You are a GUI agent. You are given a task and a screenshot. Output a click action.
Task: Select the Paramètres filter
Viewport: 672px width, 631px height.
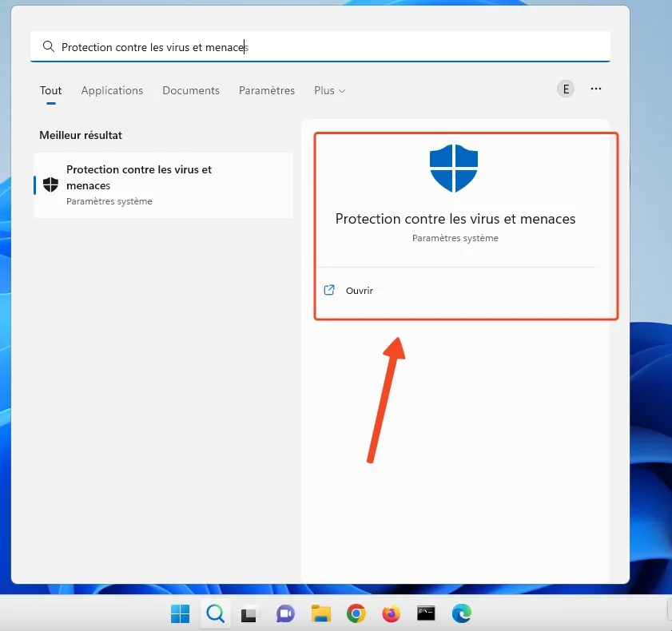point(267,90)
